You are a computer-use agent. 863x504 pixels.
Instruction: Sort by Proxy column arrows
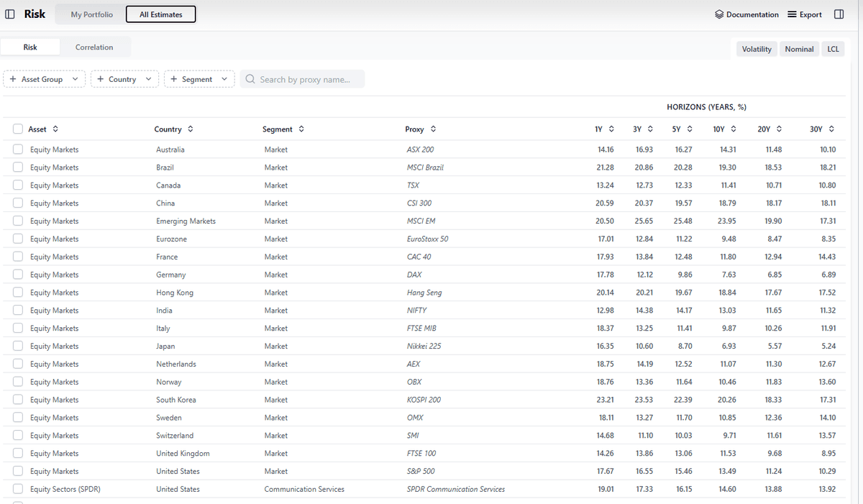pyautogui.click(x=433, y=129)
